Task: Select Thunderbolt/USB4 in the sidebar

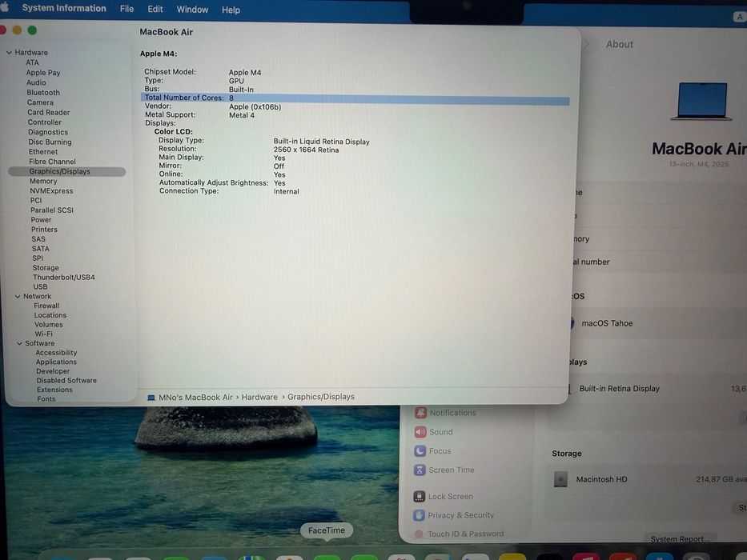Action: 64,277
